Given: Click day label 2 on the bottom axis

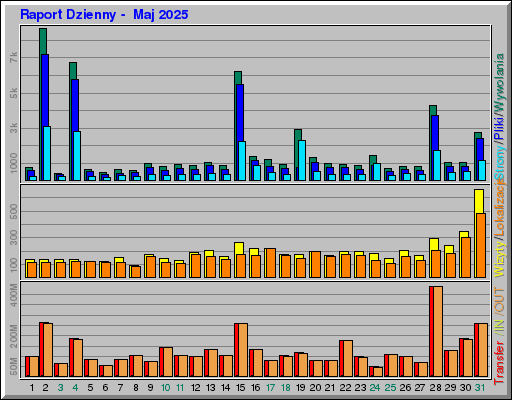Looking at the screenshot, I should click(x=46, y=388).
